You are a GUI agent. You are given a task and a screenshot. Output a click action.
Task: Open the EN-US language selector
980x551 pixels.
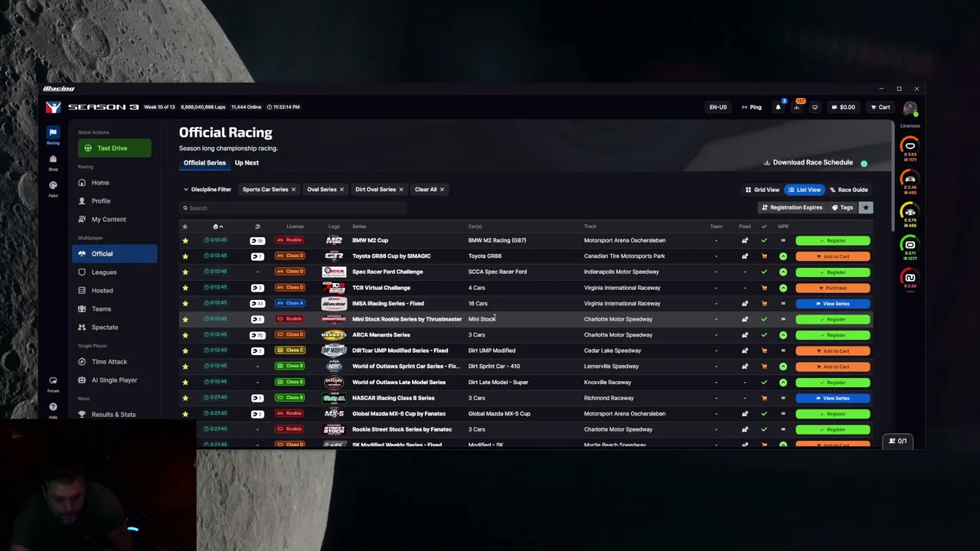(x=717, y=107)
